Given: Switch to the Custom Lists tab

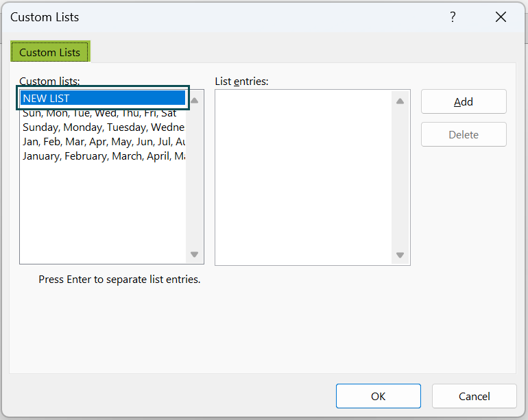Looking at the screenshot, I should (50, 52).
